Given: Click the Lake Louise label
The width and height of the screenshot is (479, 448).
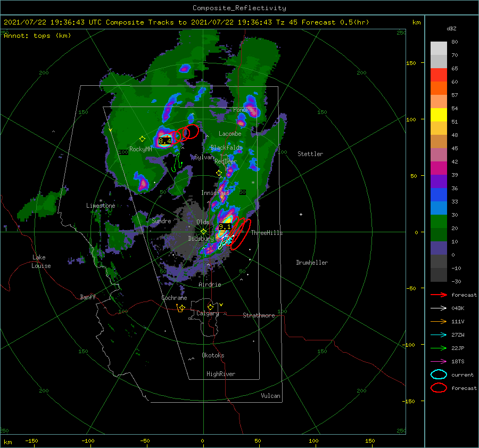Looking at the screenshot, I should (41, 262).
